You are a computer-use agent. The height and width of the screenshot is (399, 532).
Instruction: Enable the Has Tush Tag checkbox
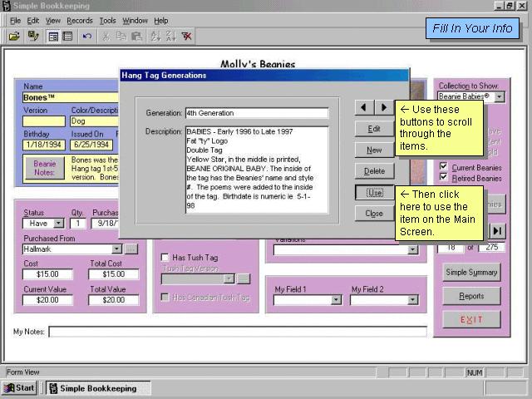[x=165, y=258]
